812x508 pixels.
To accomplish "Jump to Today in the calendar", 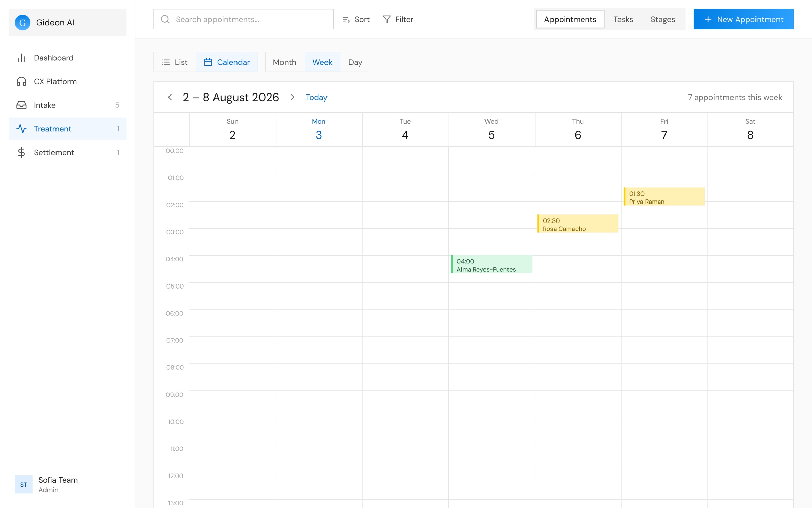I will point(316,98).
